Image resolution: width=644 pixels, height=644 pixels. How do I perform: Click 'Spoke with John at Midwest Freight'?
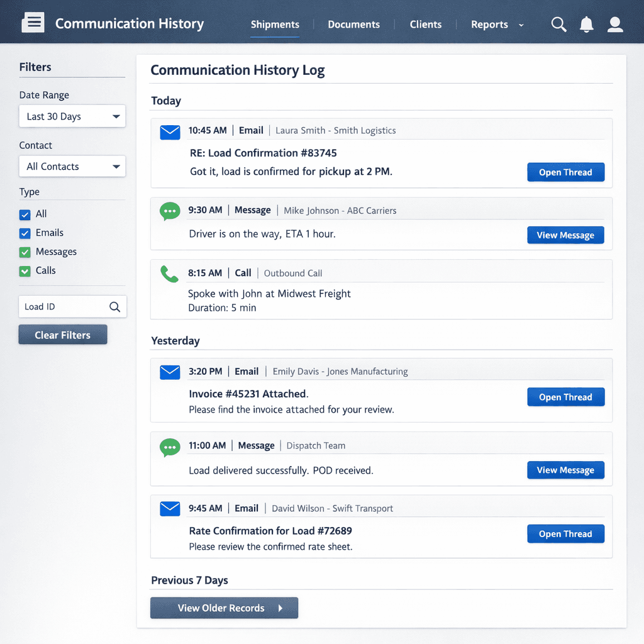click(269, 294)
